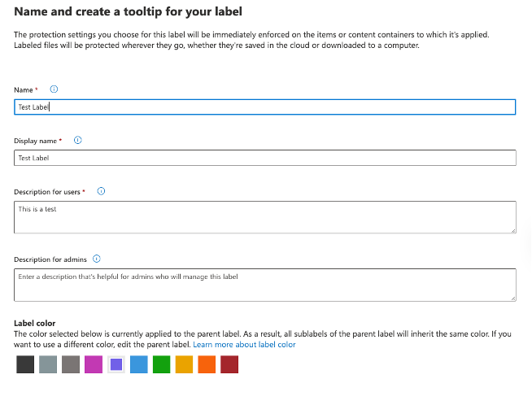
Task: Click the info icon next to Name
Action: click(x=54, y=89)
